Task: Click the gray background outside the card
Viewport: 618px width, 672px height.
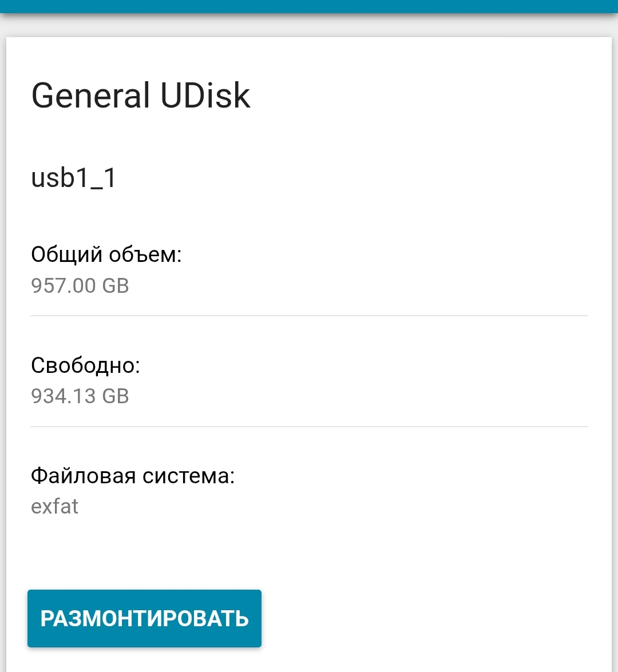Action: 309,26
